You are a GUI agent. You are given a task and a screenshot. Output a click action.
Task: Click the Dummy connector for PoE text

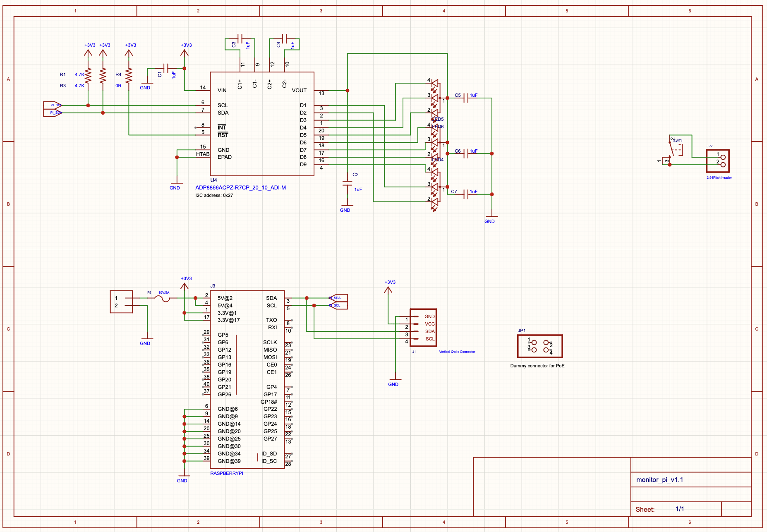coord(537,366)
